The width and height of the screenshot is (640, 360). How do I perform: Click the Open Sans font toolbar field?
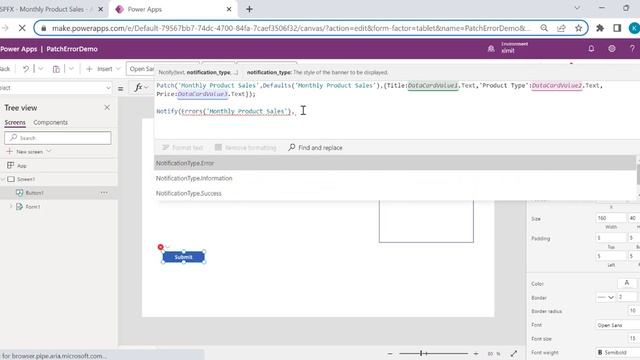click(141, 69)
